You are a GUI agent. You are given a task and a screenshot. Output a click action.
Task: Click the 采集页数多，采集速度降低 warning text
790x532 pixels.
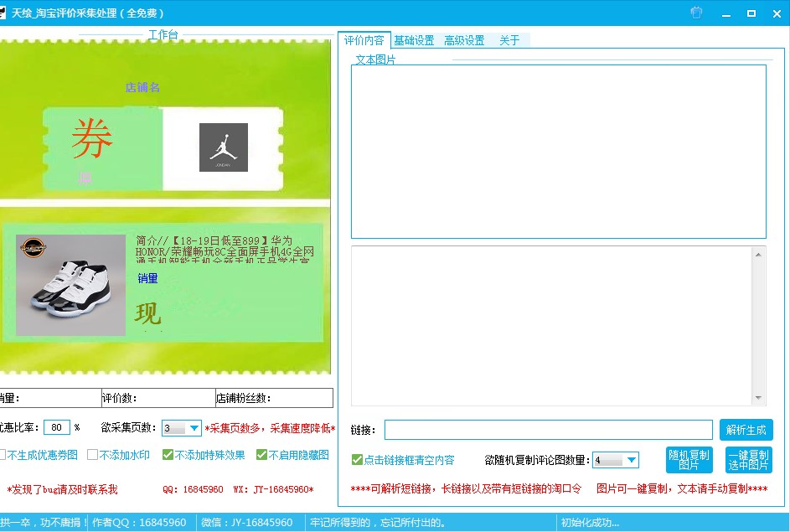pos(270,428)
